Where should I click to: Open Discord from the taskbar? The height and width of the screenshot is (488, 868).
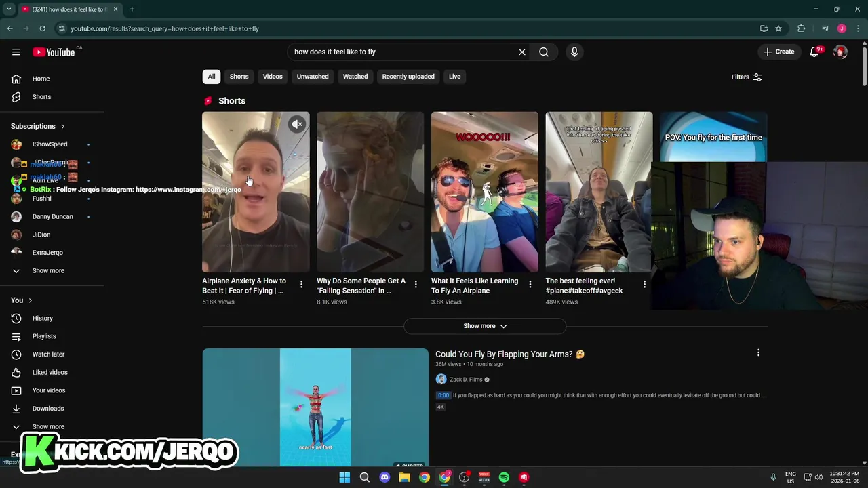384,477
